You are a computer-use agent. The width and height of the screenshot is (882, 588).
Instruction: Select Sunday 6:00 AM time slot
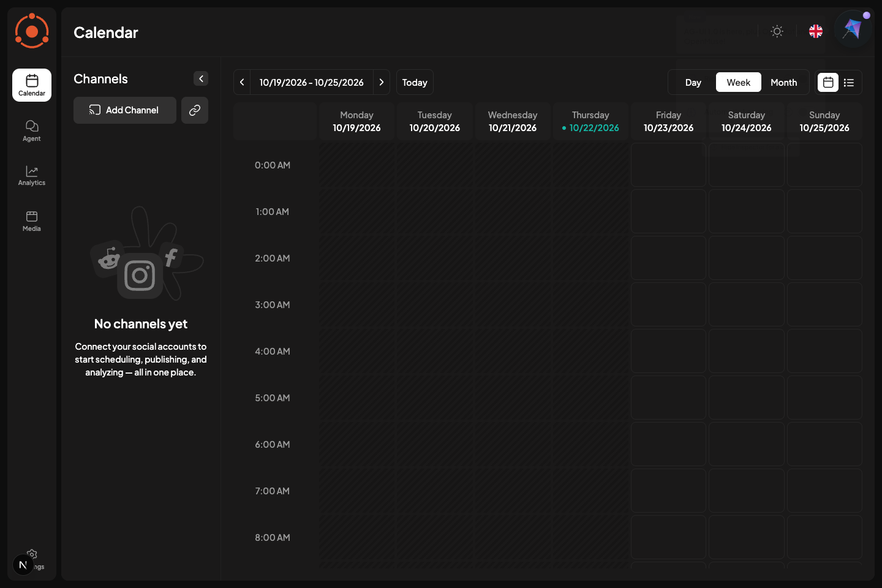824,444
